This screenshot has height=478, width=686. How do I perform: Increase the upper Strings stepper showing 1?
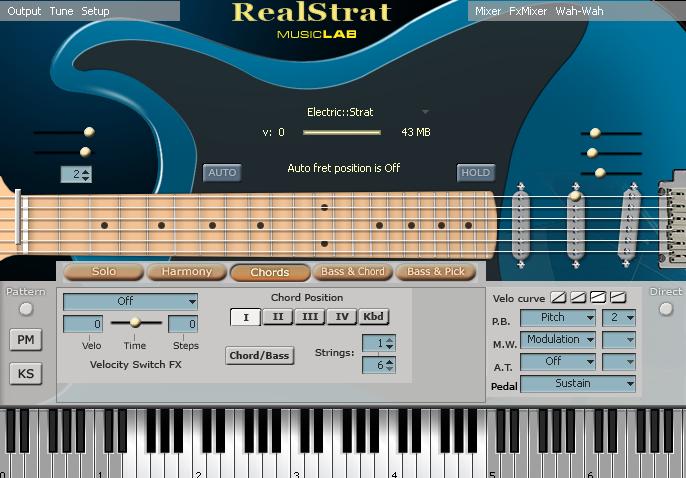(390, 340)
